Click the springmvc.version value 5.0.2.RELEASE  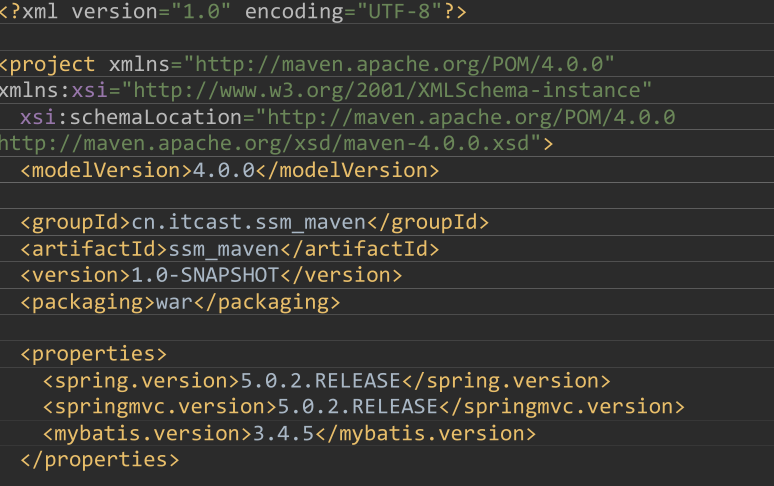[357, 407]
